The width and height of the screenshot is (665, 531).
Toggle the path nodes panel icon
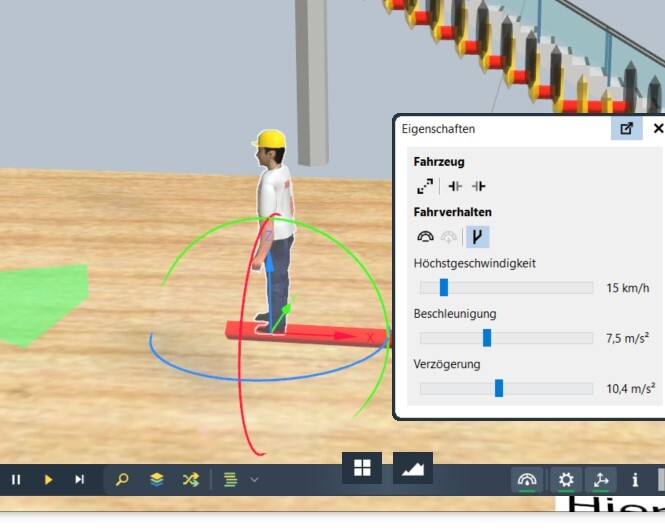601,480
